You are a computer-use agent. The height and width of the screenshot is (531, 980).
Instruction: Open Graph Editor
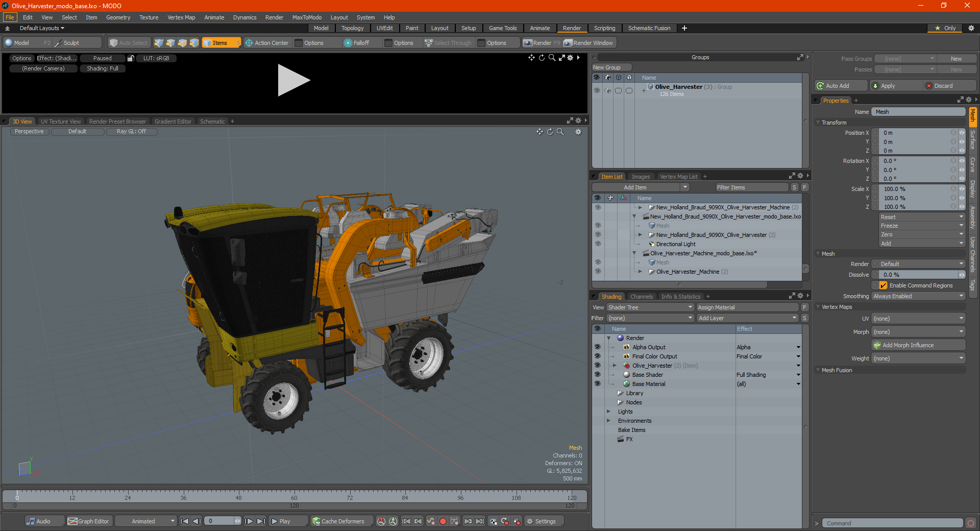coord(89,521)
